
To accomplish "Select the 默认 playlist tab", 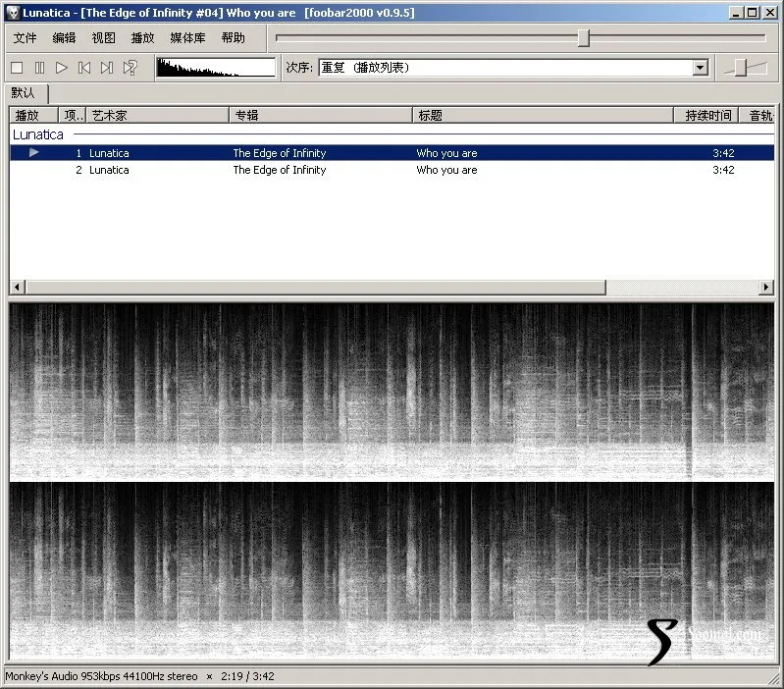I will click(24, 93).
